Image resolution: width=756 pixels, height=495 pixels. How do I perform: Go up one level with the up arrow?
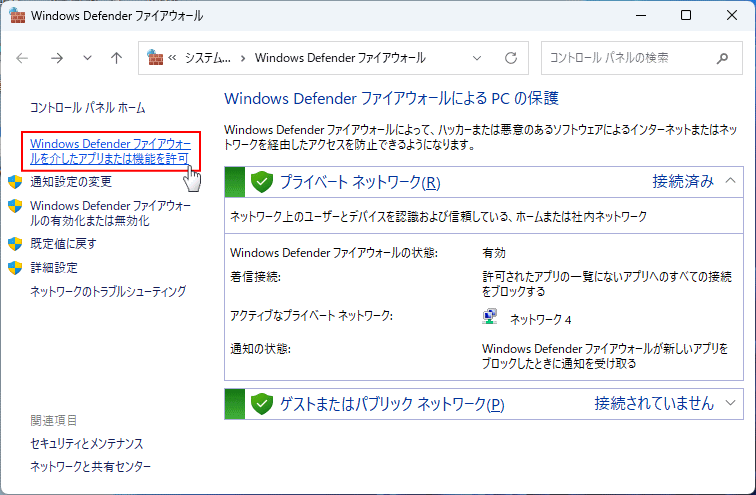(116, 58)
